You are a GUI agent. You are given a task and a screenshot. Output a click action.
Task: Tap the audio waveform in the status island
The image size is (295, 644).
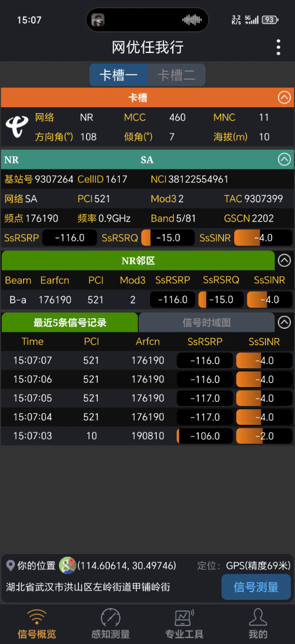[x=192, y=19]
